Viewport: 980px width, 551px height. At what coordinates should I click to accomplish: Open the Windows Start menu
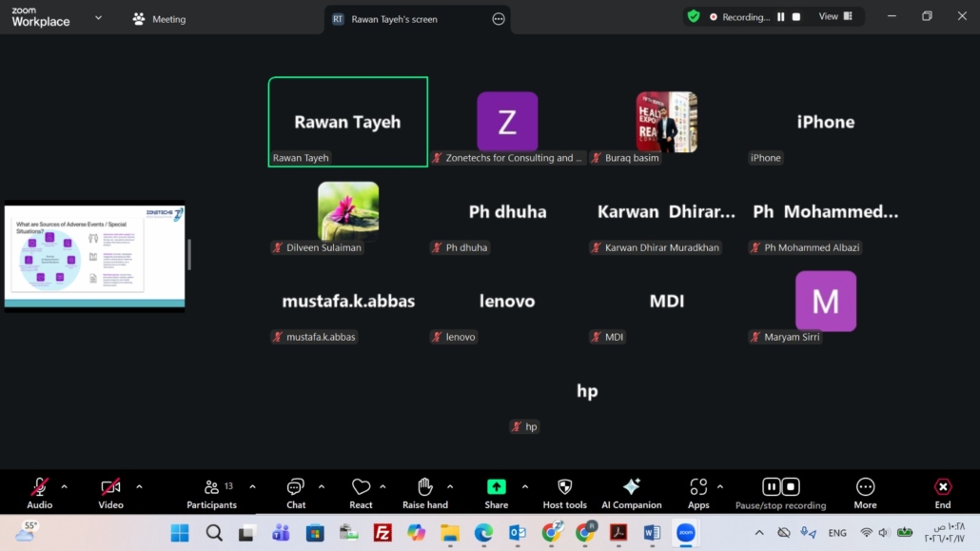pyautogui.click(x=180, y=533)
